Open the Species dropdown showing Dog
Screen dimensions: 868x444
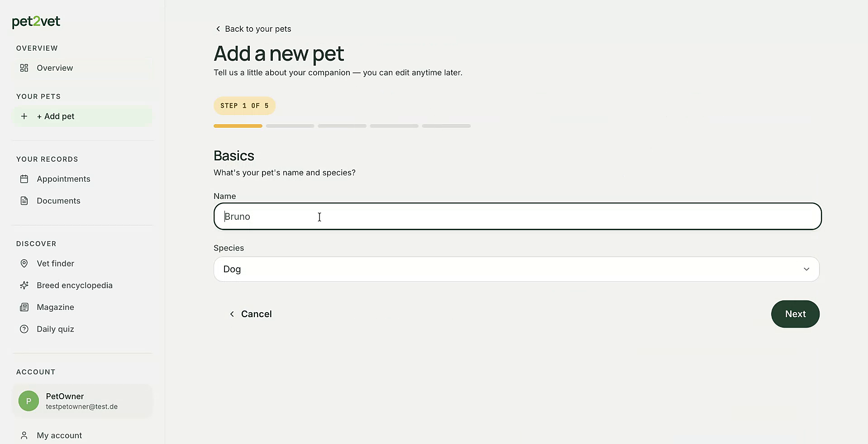point(516,269)
